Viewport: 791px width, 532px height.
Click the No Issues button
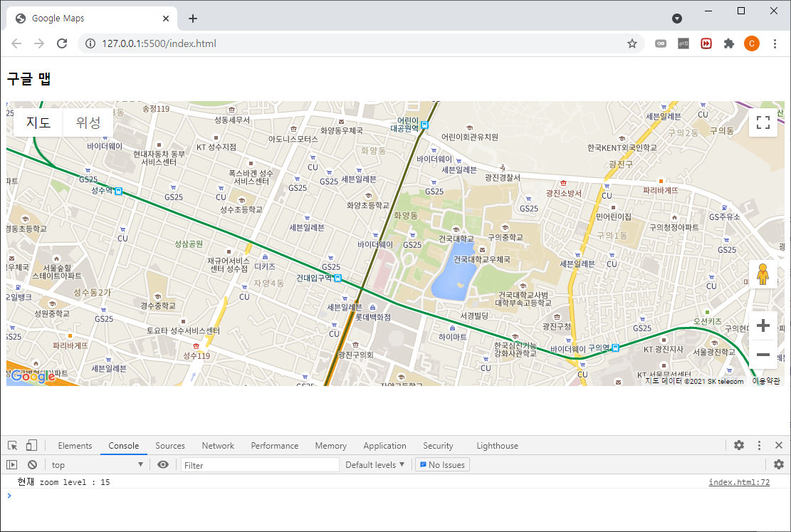tap(442, 465)
